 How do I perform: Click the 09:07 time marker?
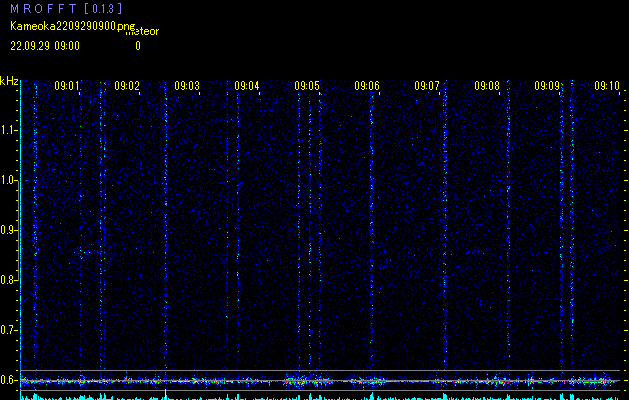426,86
